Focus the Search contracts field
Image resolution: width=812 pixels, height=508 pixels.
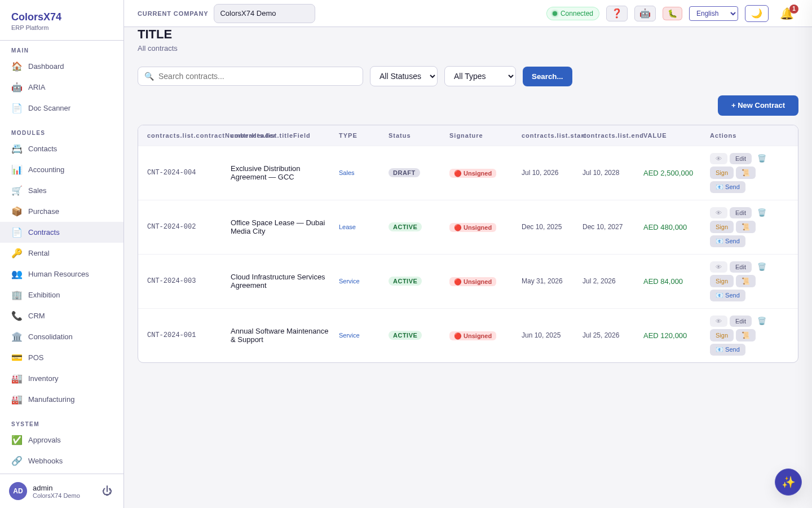click(250, 76)
